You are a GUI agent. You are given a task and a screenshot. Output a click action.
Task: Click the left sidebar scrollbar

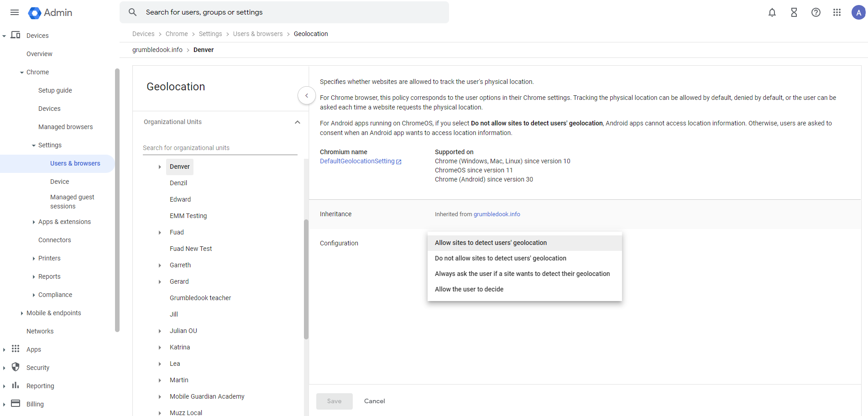point(117,200)
